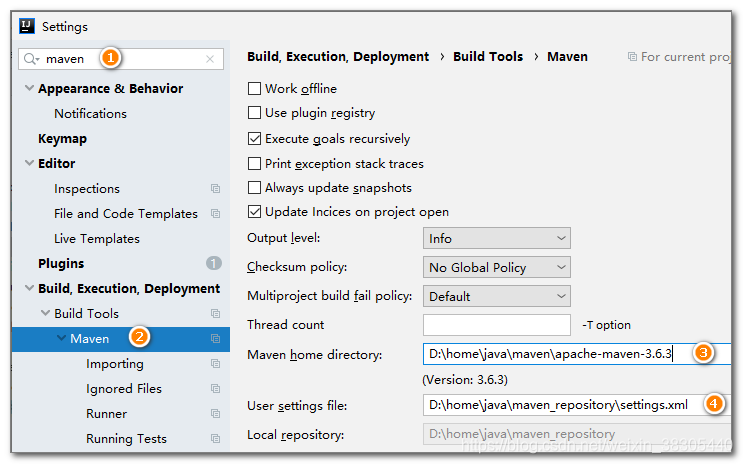Image resolution: width=743 pixels, height=464 pixels.
Task: Click the Build Tools breadcrumb
Action: click(488, 57)
